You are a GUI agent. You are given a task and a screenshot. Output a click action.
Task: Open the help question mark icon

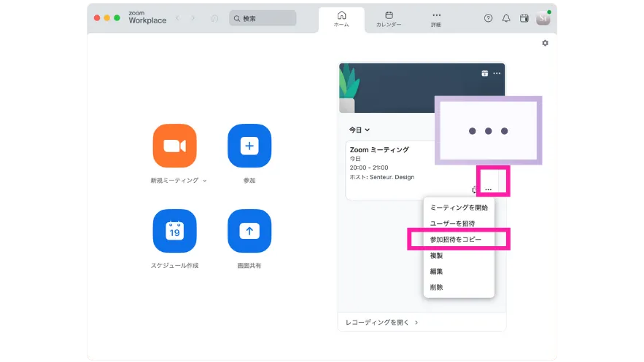pos(488,18)
